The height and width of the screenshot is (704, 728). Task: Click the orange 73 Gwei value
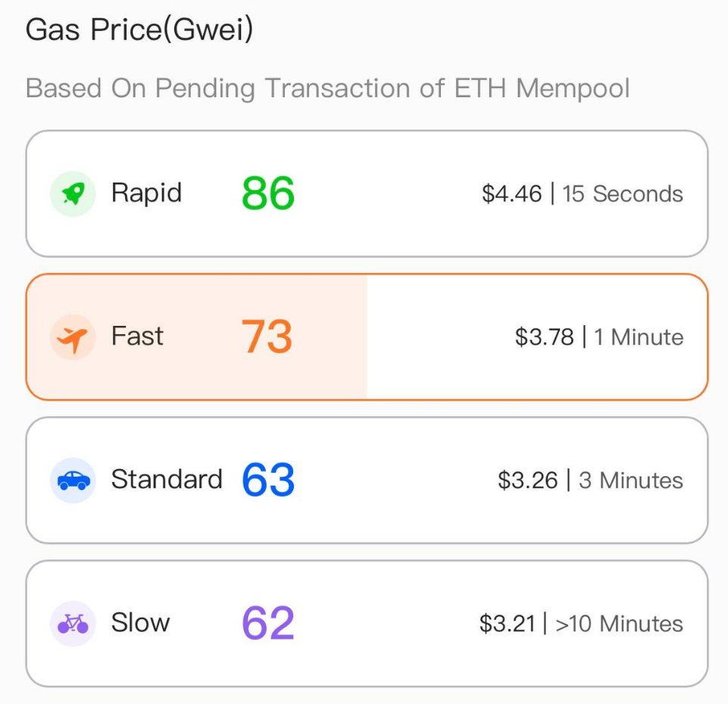[267, 337]
